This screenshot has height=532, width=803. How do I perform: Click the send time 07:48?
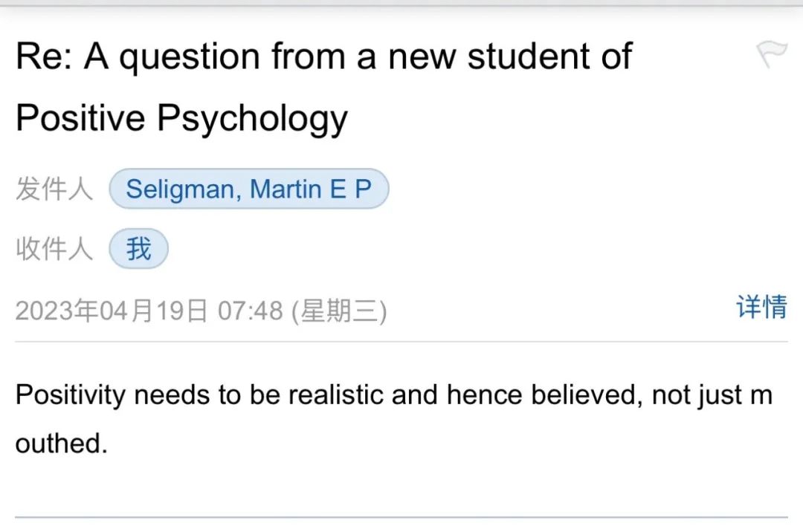click(250, 311)
